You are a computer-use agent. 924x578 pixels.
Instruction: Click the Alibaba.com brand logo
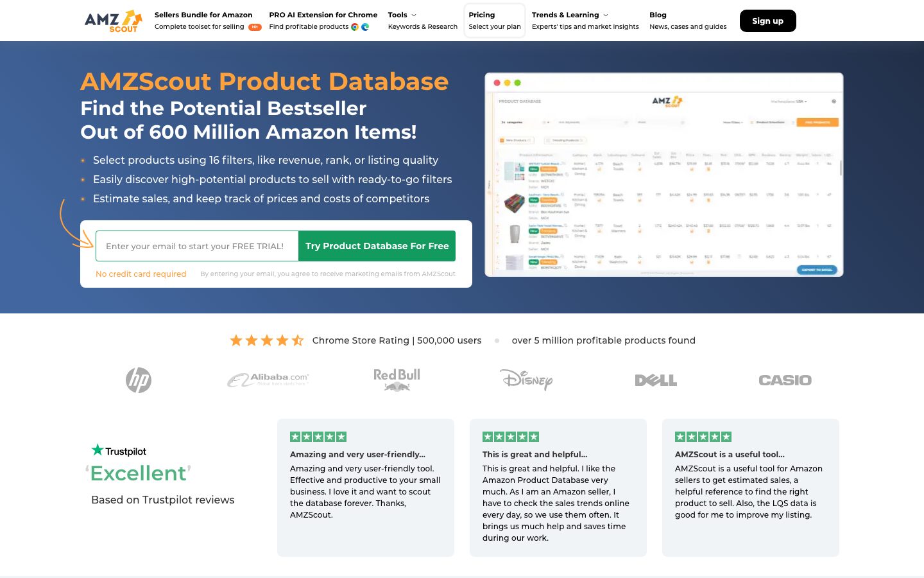(x=268, y=380)
